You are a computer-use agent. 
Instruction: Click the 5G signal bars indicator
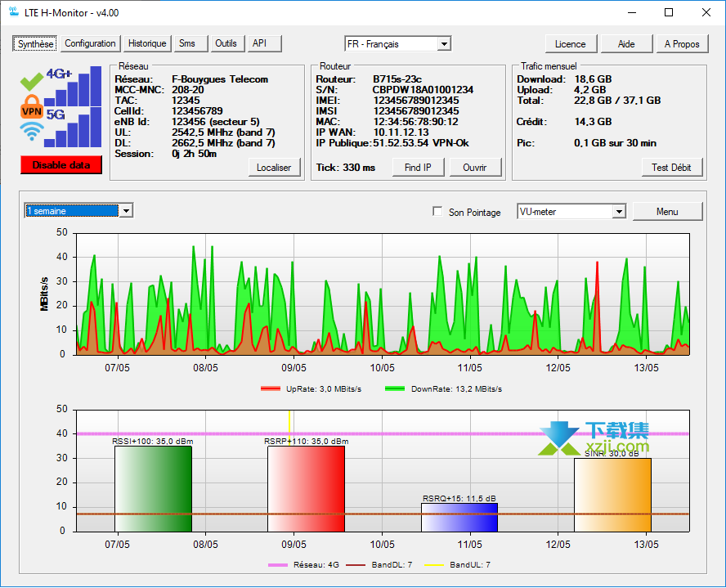coord(73,128)
